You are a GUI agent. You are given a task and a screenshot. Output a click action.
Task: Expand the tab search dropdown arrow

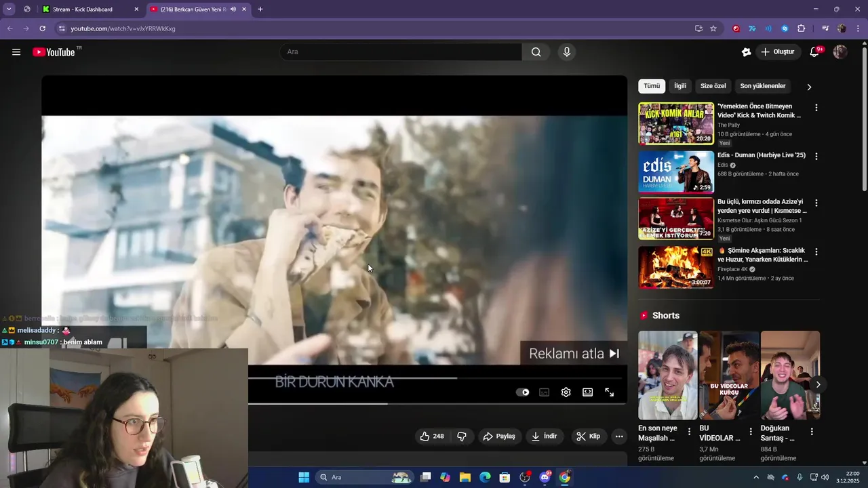[9, 9]
